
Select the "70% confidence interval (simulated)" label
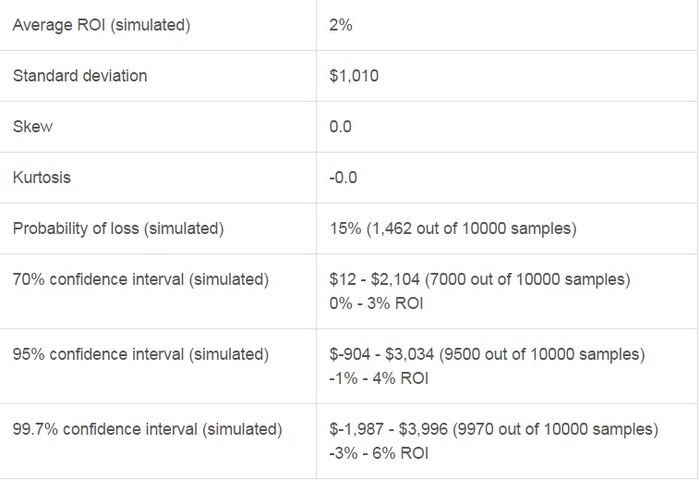tap(140, 280)
